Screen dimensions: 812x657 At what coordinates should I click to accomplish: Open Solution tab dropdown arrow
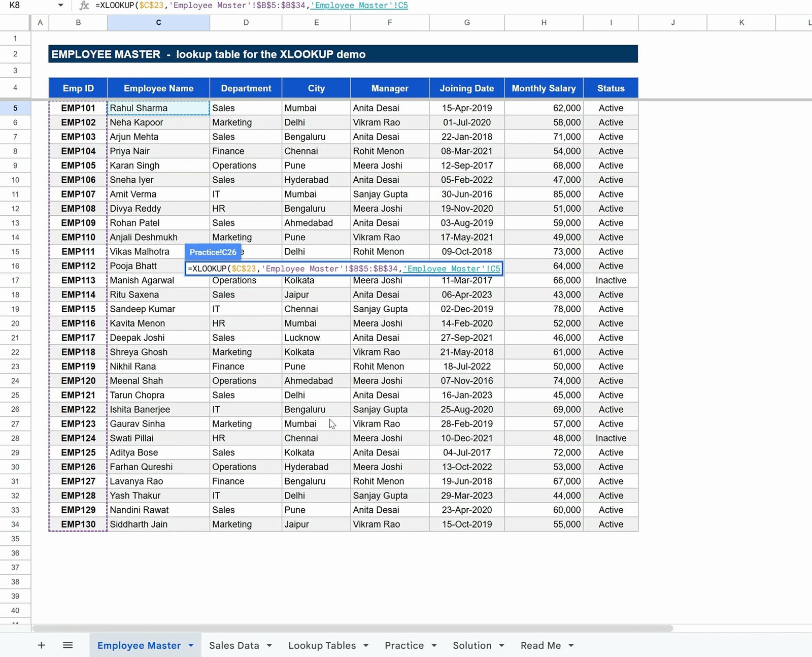tap(501, 645)
